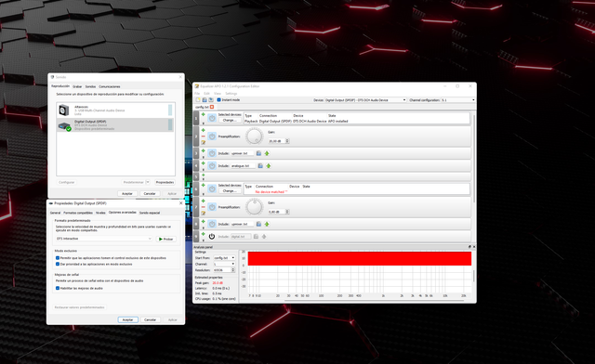Click the Change button in row 6 Selected devices
This screenshot has height=364, width=595.
pyautogui.click(x=230, y=191)
